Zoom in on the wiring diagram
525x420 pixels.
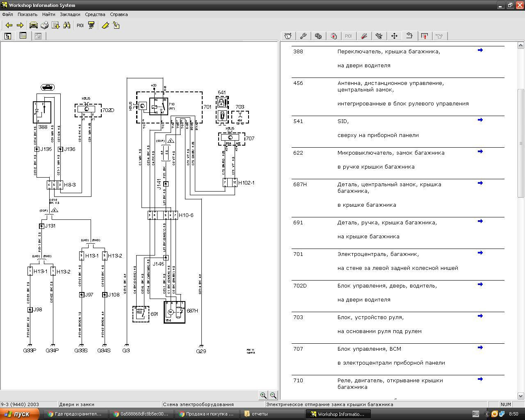pos(263,395)
